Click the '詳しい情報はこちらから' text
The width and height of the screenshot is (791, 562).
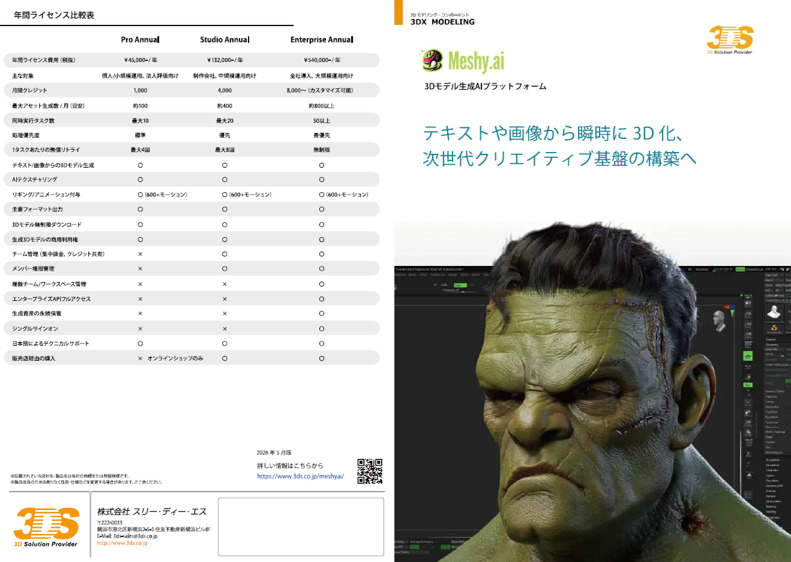pos(290,465)
